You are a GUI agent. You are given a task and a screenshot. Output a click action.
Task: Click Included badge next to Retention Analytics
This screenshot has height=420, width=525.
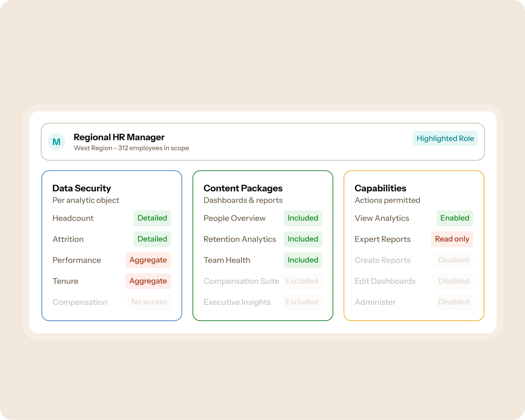pos(303,239)
